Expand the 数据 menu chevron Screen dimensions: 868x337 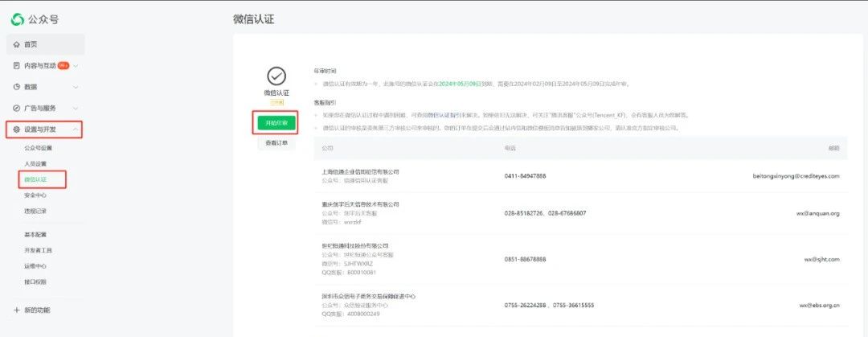tap(76, 86)
